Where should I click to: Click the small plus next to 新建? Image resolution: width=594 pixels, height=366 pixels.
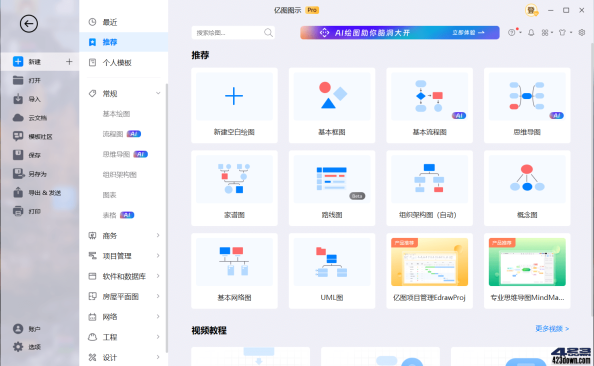(x=69, y=61)
